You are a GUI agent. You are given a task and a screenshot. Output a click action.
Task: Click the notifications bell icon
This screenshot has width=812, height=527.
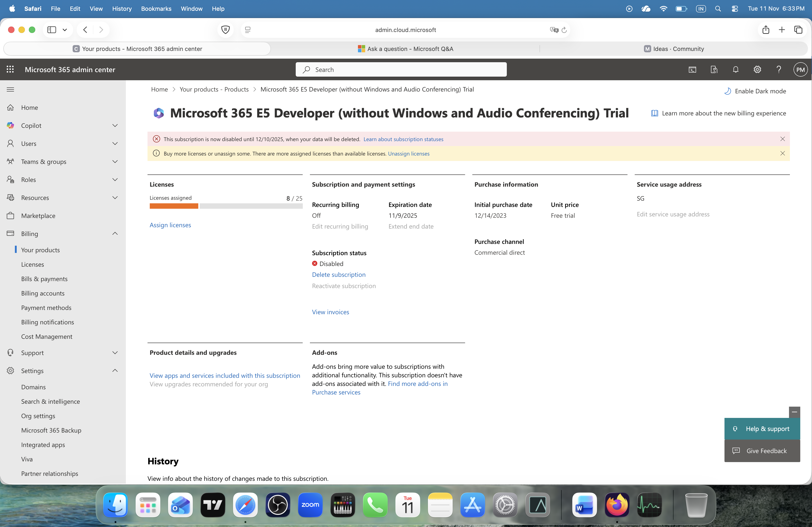[x=736, y=70]
